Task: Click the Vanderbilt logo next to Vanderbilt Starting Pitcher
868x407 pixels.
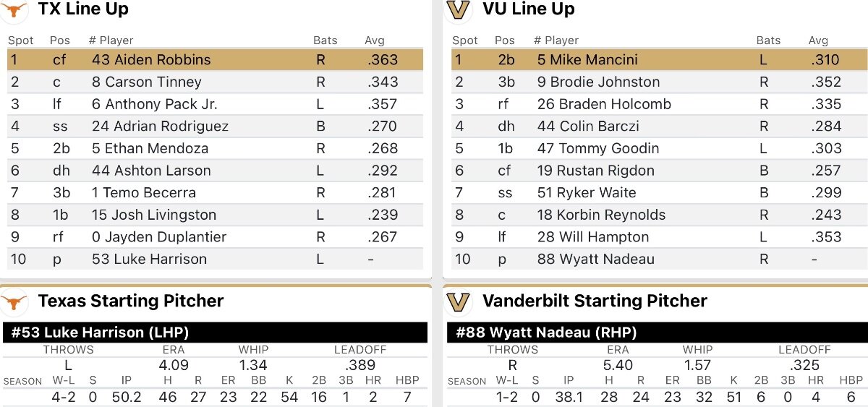Action: [x=458, y=301]
